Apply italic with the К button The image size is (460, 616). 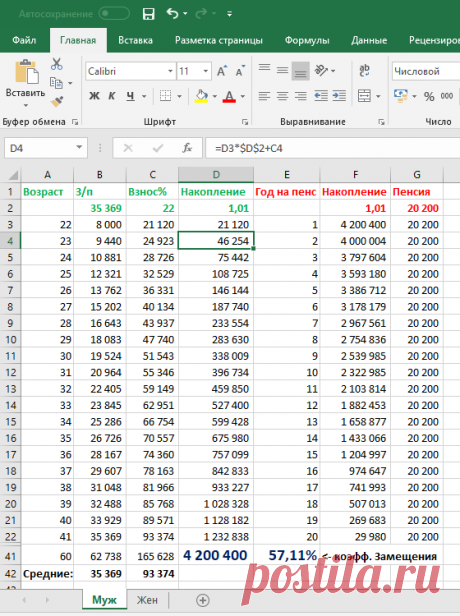(x=112, y=96)
